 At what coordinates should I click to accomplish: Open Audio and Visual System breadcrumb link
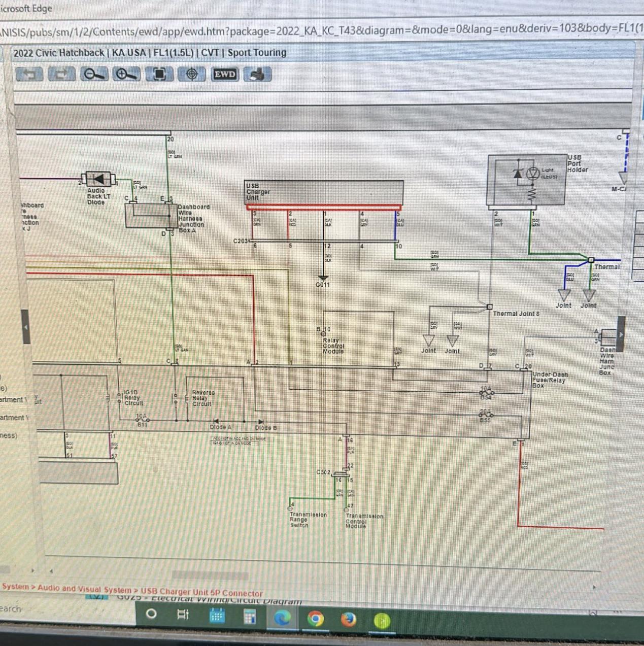click(x=84, y=589)
